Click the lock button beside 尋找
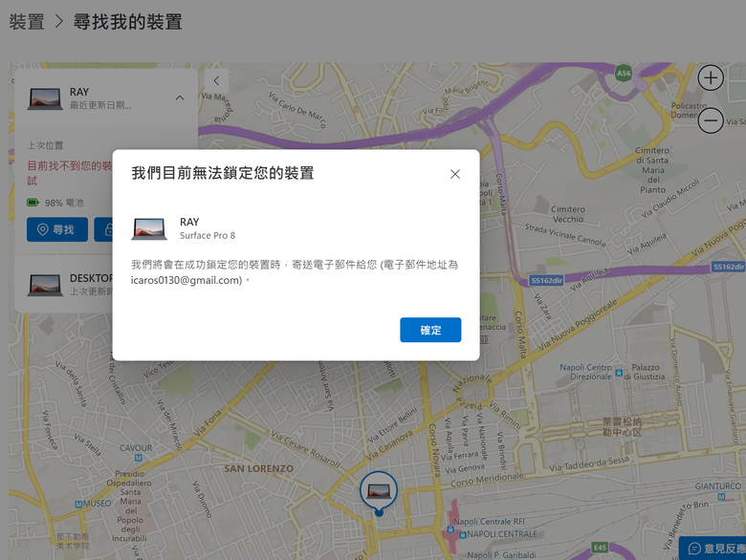 (x=103, y=229)
